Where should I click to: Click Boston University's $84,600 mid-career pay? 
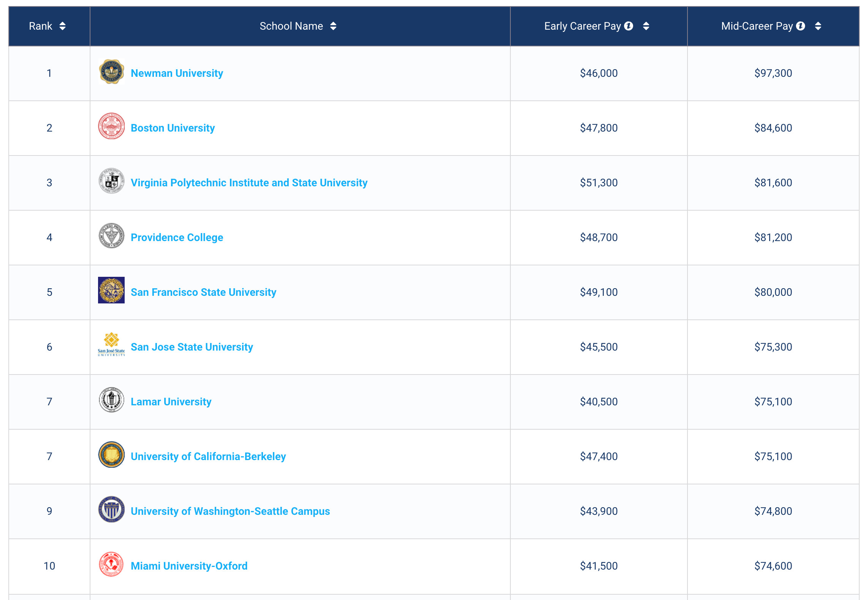[773, 128]
